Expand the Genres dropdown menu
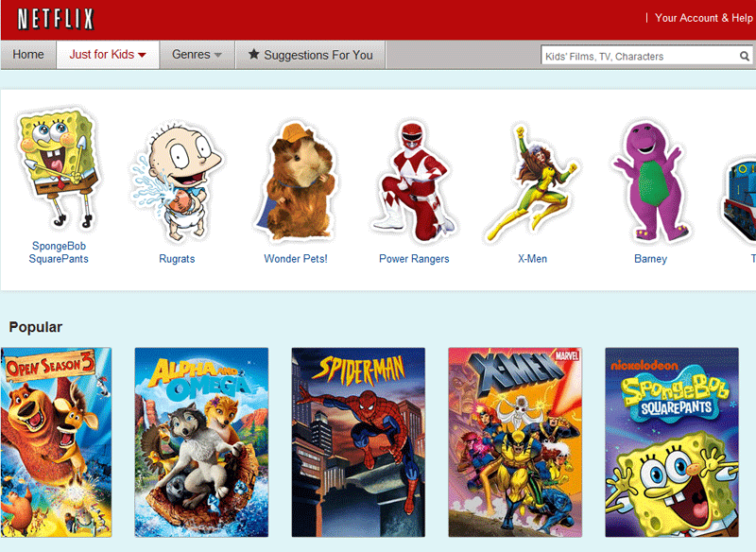 [x=197, y=55]
